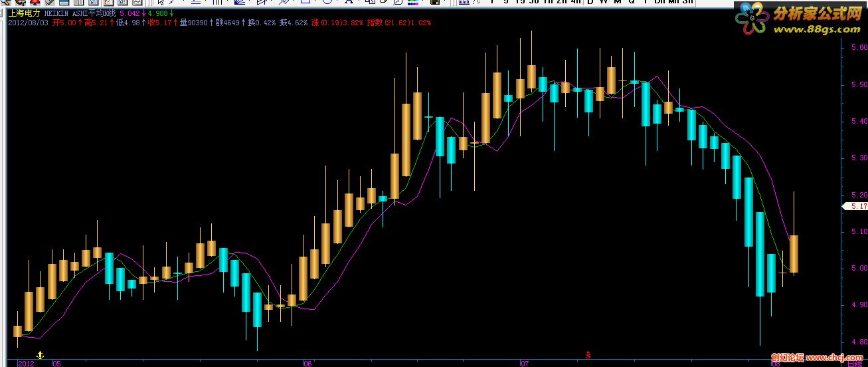Click the turnover rate 换0.42%
Image resolution: width=868 pixels, height=367 pixels.
(262, 23)
